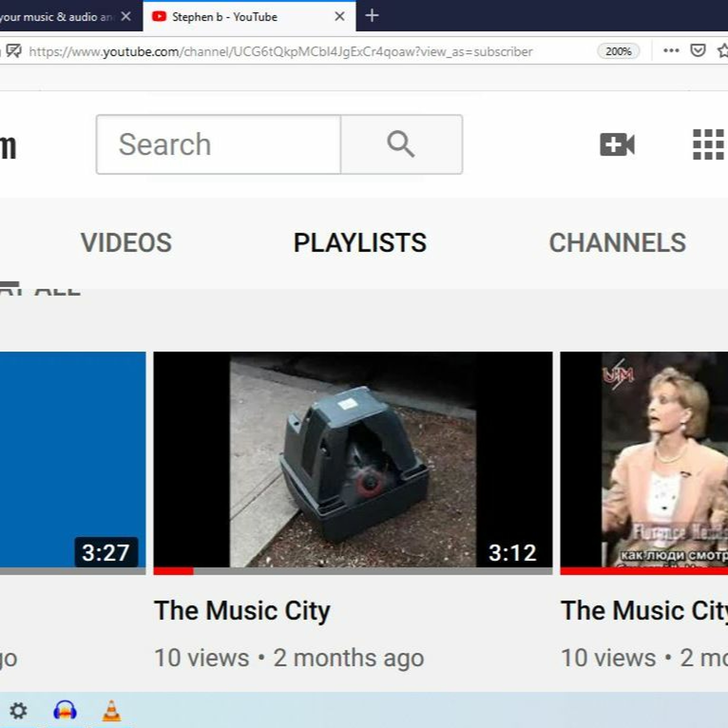728x728 pixels.
Task: Close the music & audio tab
Action: [x=126, y=16]
